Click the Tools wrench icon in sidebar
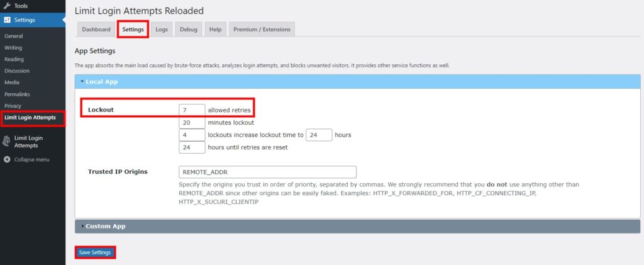The width and height of the screenshot is (644, 265). click(7, 6)
